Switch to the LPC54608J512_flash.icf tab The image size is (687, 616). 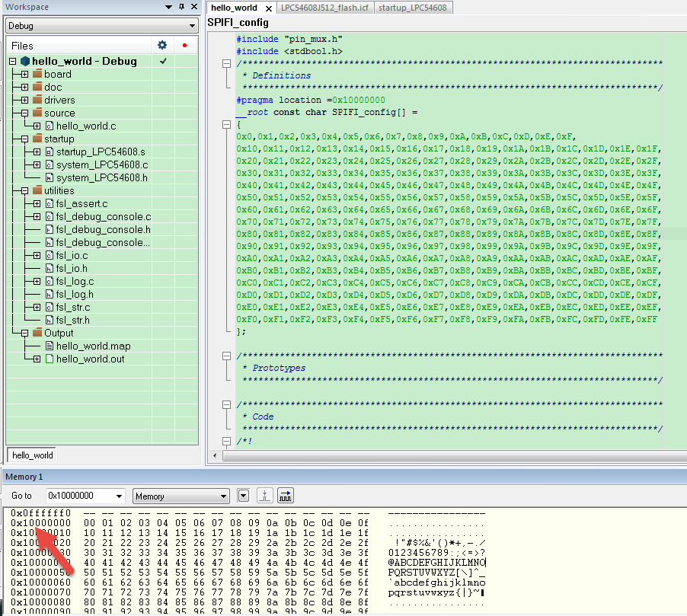[326, 6]
